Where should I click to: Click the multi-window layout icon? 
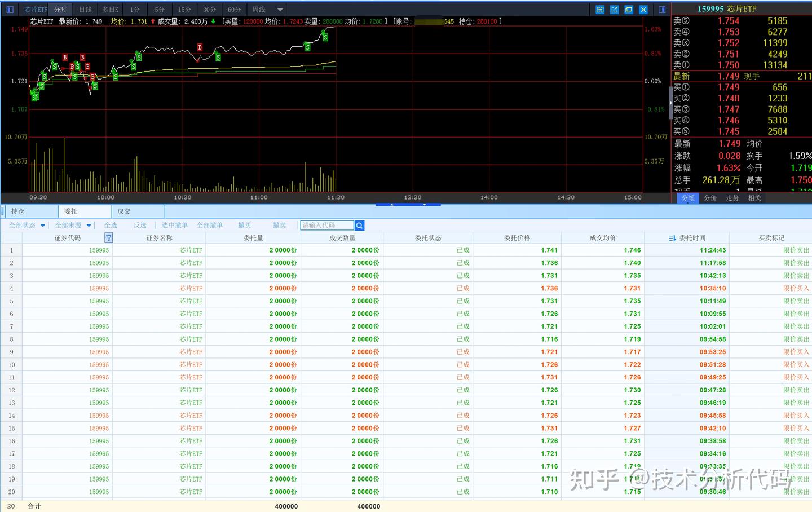pos(629,10)
